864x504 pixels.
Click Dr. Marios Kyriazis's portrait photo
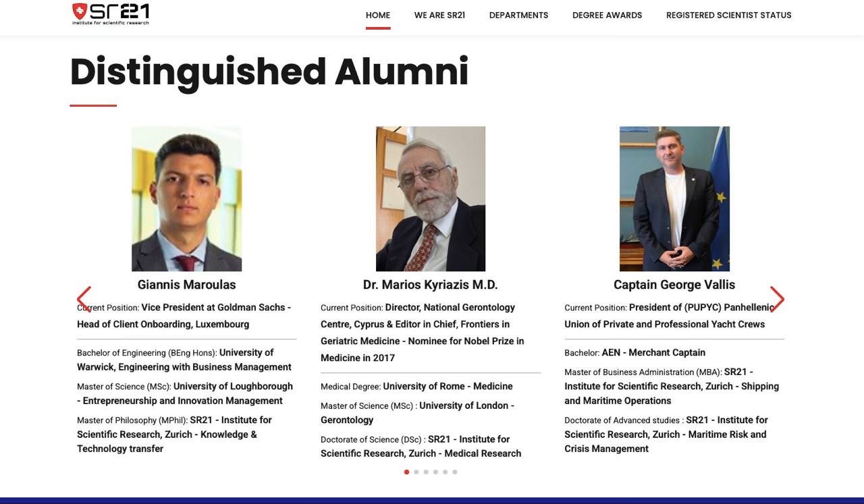pyautogui.click(x=431, y=198)
